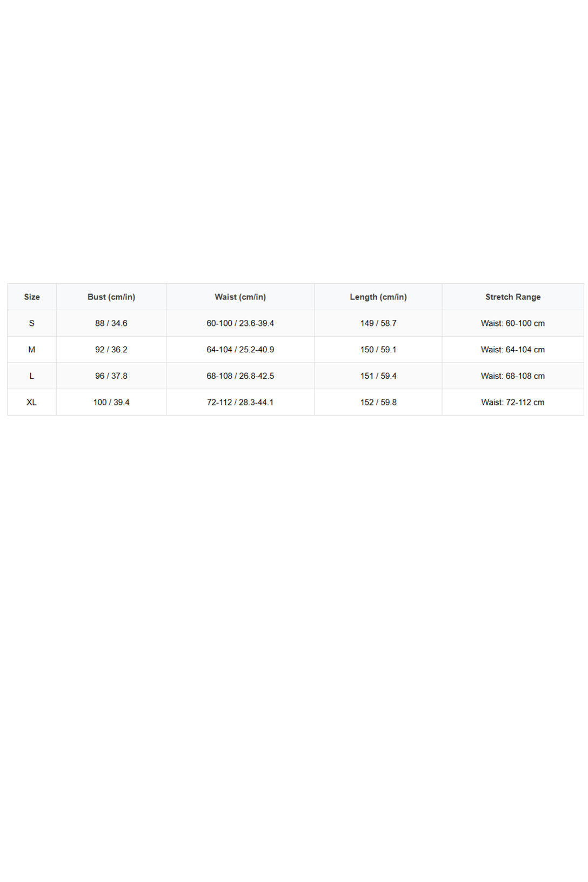588x882 pixels.
Task: Click the length value 149 / 58.7
Action: point(378,323)
